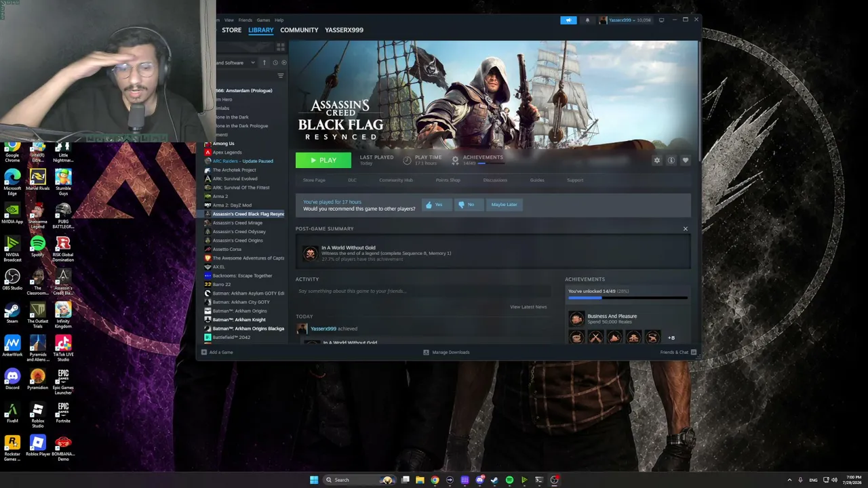The image size is (868, 488).
Task: Click Add a Game
Action: coord(217,352)
